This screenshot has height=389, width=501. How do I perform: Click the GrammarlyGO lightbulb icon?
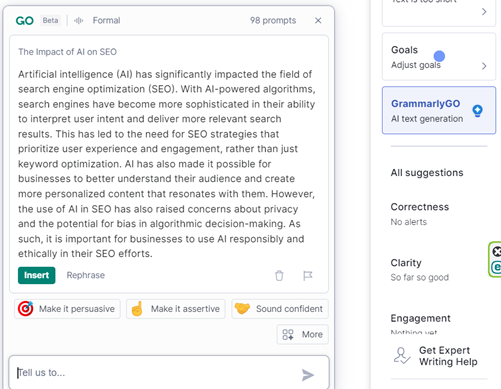click(x=477, y=111)
